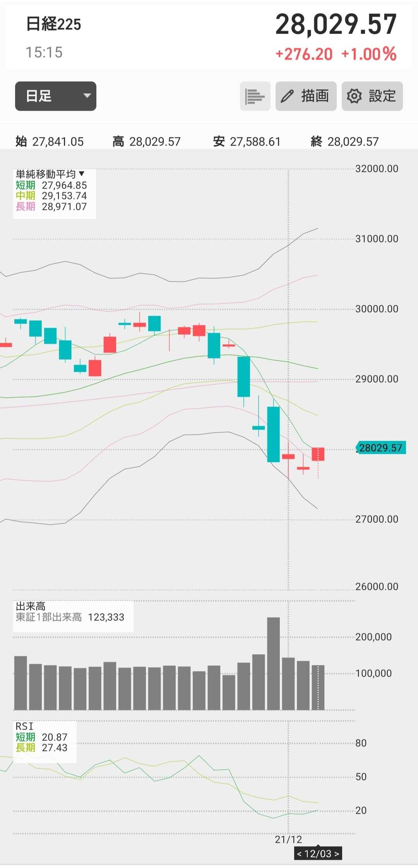Click the 28,029.57 current price header
Screen dimensions: 418x868
point(336,24)
